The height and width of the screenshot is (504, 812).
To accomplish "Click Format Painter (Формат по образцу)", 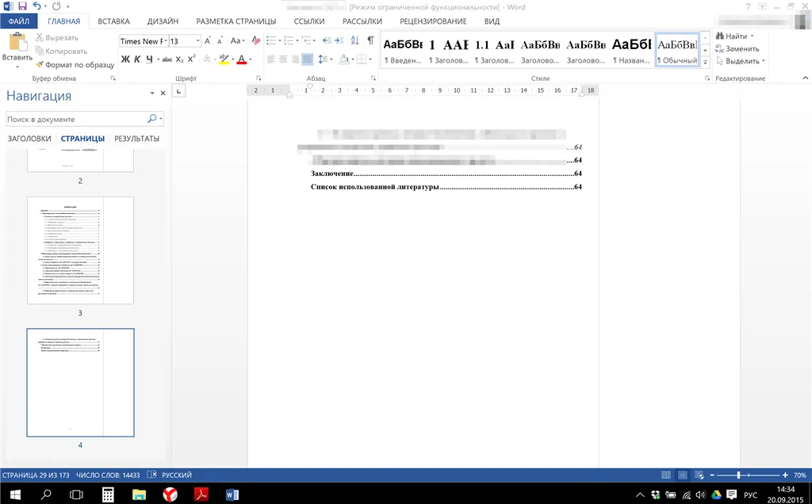I will [x=75, y=65].
